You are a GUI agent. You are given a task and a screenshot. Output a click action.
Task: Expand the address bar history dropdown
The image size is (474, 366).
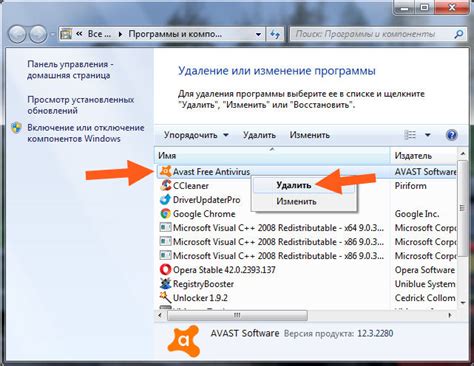(258, 34)
